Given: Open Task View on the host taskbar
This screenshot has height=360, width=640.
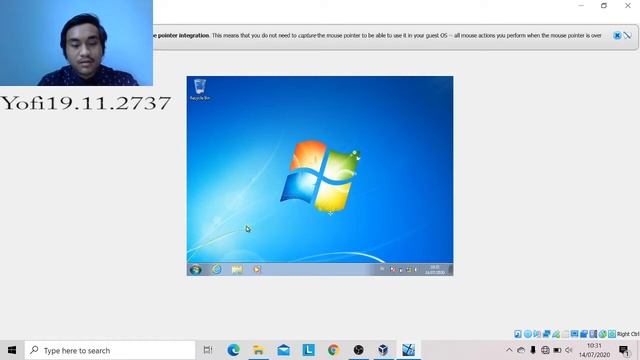Looking at the screenshot, I should (208, 350).
